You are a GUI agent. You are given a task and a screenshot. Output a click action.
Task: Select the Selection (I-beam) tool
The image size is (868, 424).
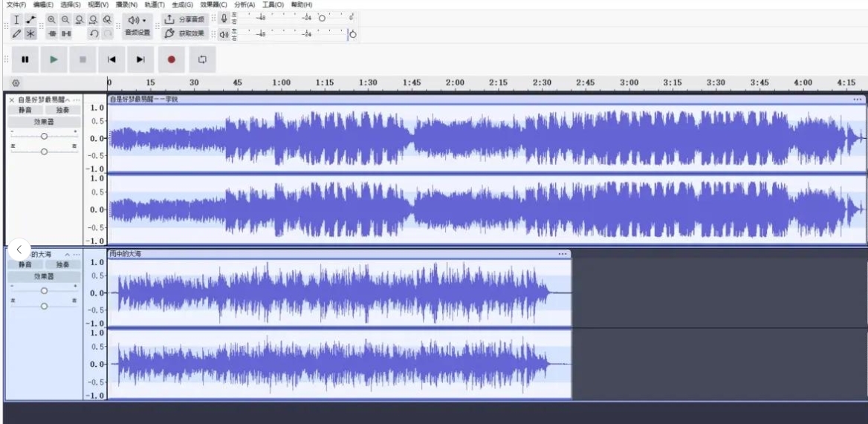[x=16, y=19]
